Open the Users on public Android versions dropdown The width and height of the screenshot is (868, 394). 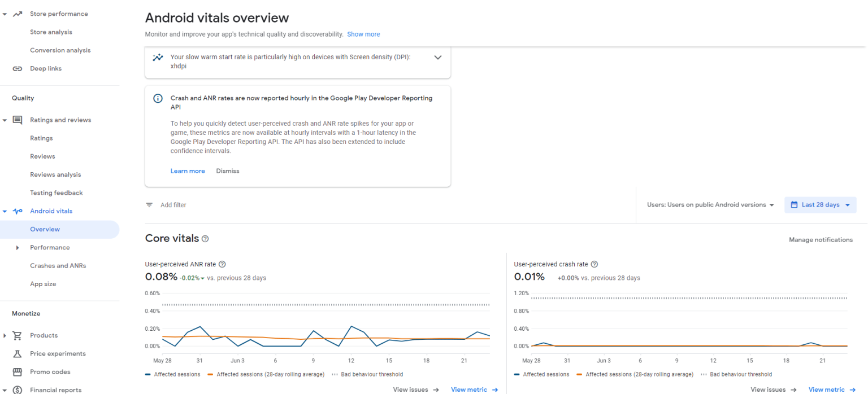pos(710,205)
